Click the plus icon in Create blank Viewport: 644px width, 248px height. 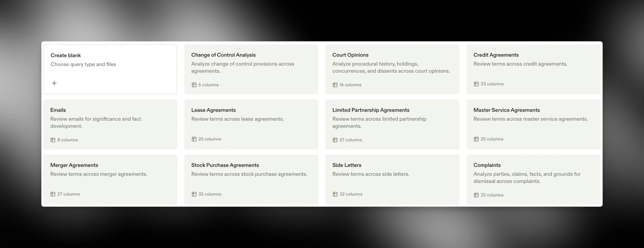pos(54,83)
